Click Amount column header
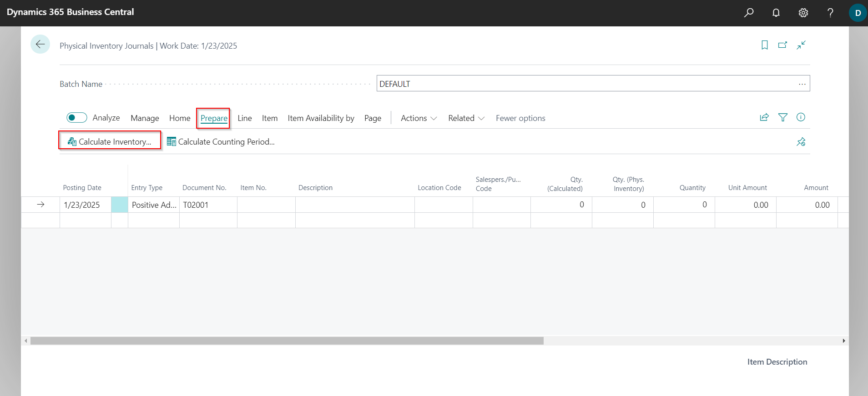 pyautogui.click(x=816, y=188)
